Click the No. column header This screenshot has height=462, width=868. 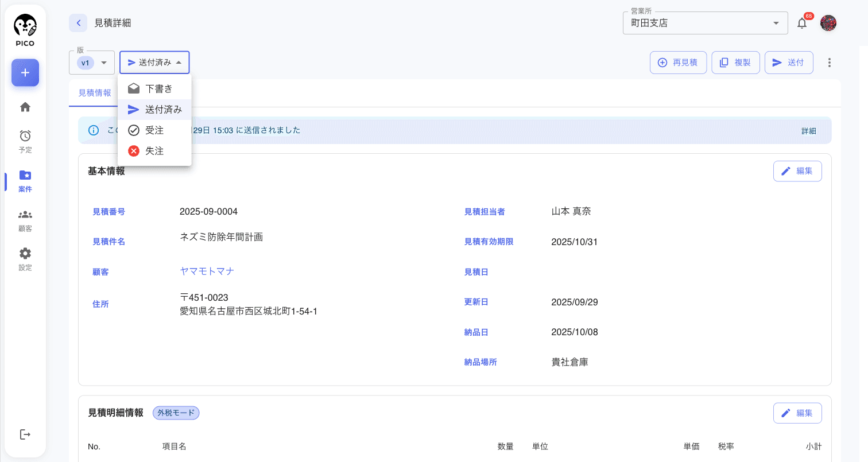pyautogui.click(x=94, y=447)
